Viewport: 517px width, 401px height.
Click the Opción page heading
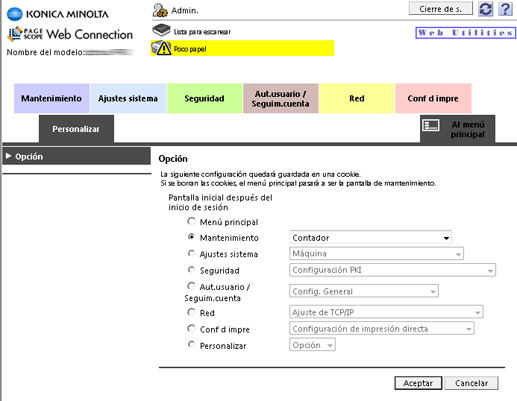(173, 159)
